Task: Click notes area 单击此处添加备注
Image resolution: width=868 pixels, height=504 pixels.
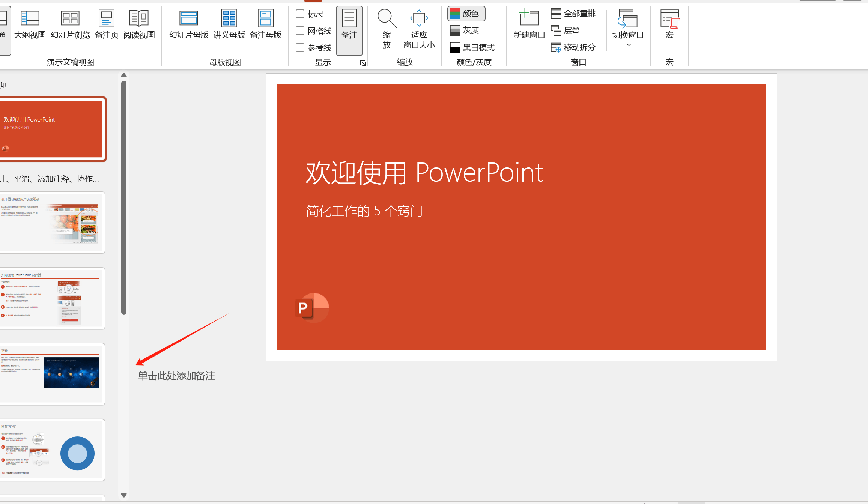Action: coord(176,376)
